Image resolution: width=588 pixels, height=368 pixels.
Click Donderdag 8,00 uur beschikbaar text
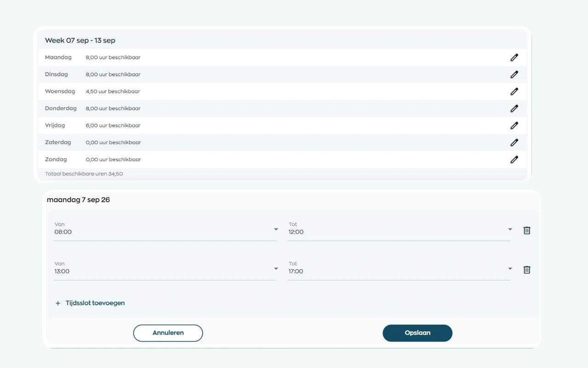point(113,109)
